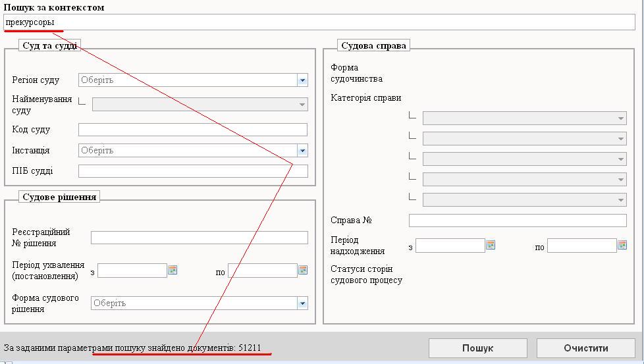Screen dimensions: 644x364
Task: Click Період ухвалення start date field
Action: (132, 271)
